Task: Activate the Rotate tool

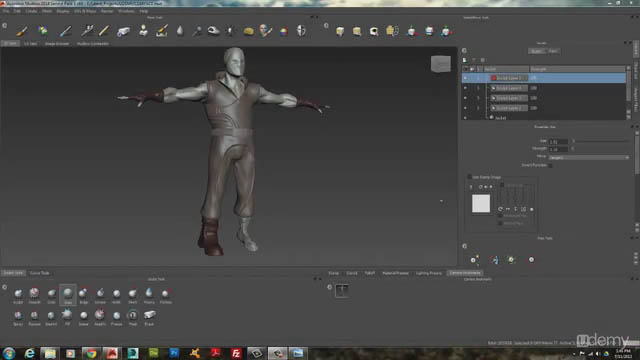Action: (429, 31)
